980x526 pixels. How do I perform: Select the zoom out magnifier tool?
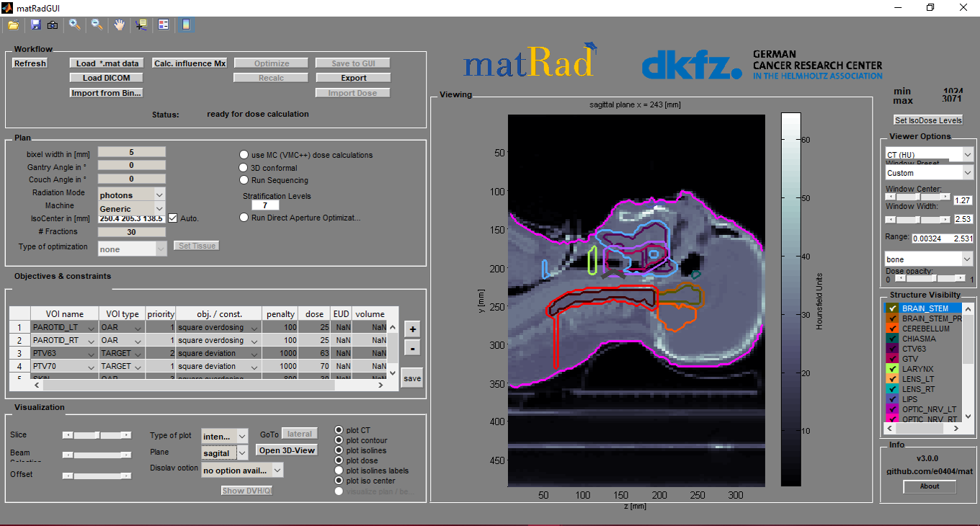(x=97, y=25)
